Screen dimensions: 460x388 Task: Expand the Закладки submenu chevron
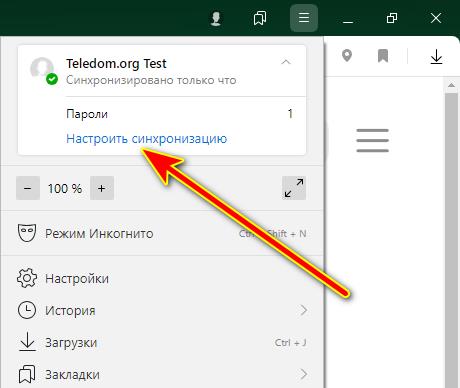303,374
